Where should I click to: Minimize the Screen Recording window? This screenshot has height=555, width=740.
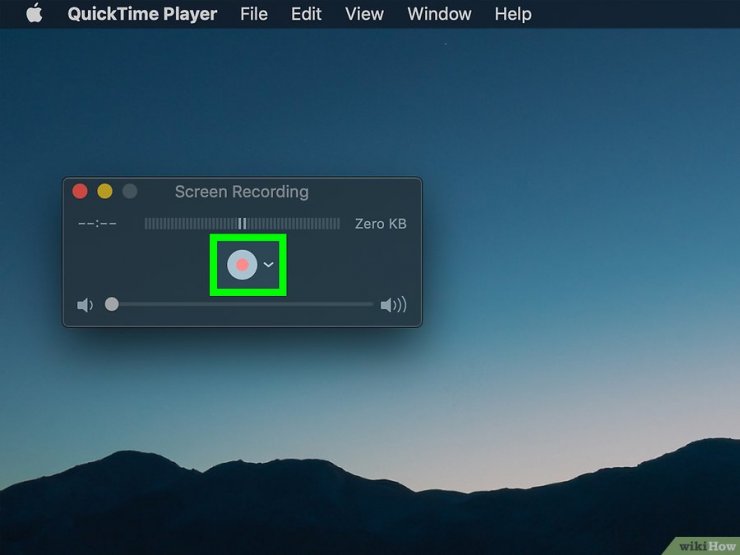click(x=105, y=191)
